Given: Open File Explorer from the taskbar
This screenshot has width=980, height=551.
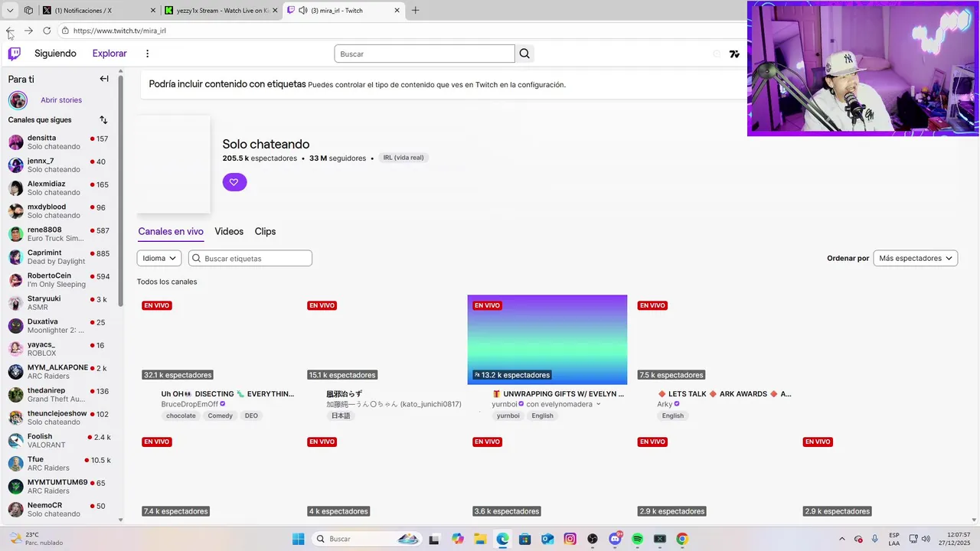Looking at the screenshot, I should pyautogui.click(x=480, y=539).
